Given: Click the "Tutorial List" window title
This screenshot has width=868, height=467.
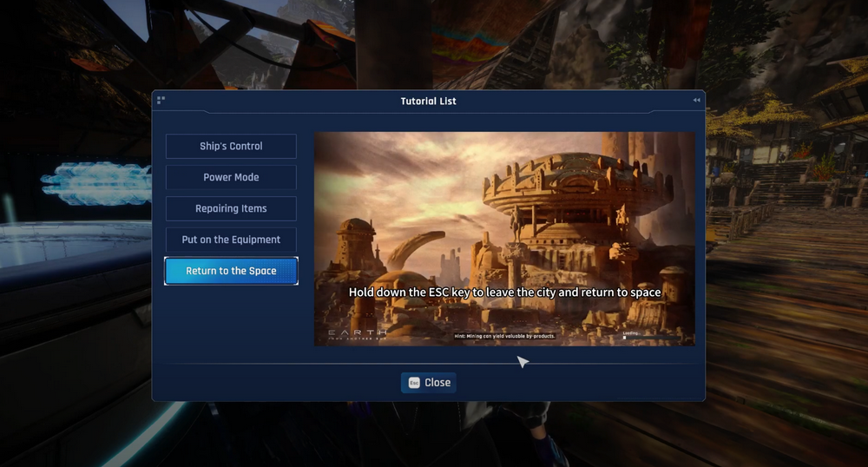Looking at the screenshot, I should coord(429,102).
